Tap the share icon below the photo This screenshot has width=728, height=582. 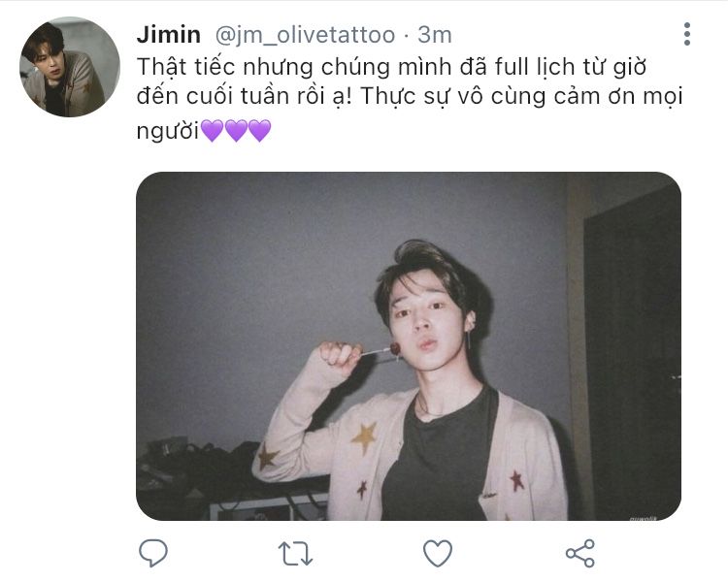(x=580, y=553)
